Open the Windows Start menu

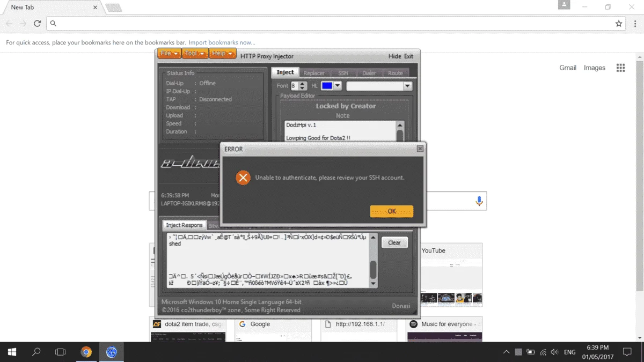coord(12,352)
